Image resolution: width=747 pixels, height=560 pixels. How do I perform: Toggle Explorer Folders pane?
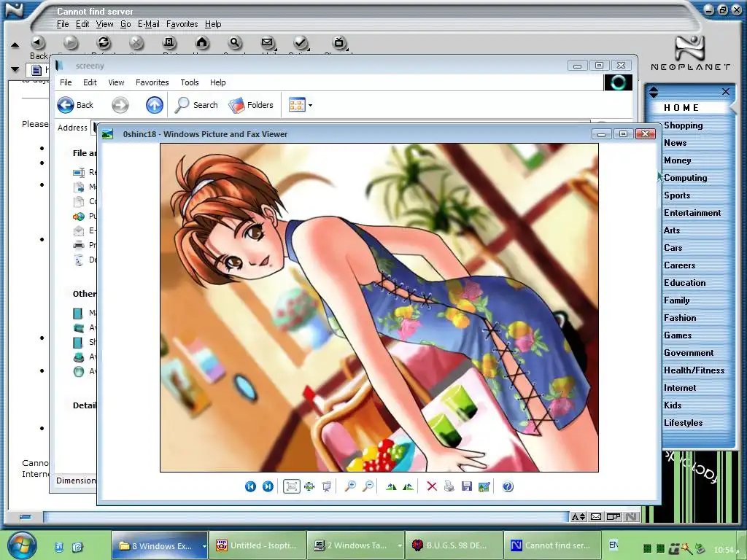pyautogui.click(x=251, y=105)
